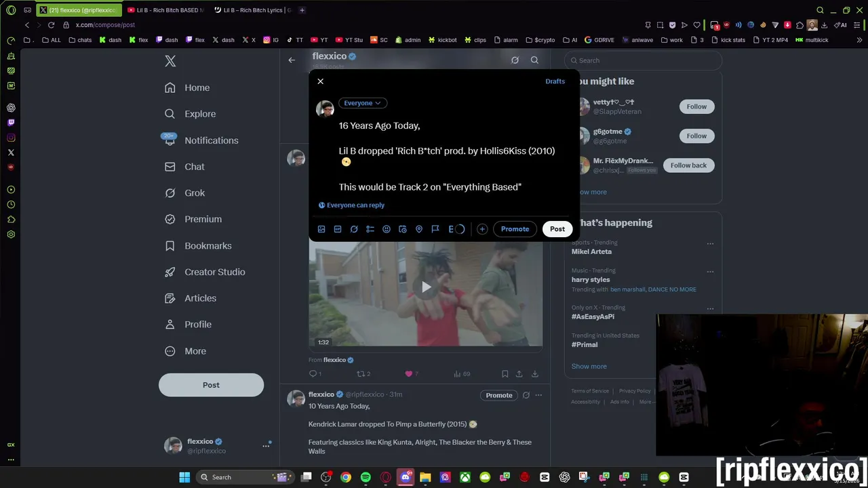Close the compose post dialog
This screenshot has width=868, height=488.
pyautogui.click(x=321, y=81)
